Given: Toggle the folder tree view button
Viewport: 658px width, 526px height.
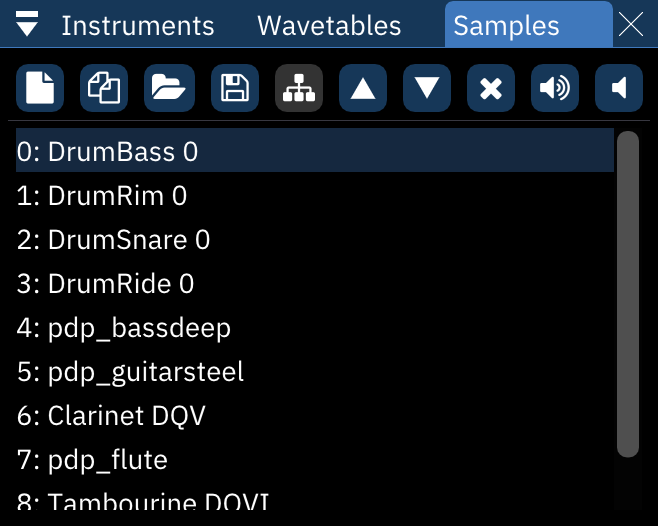Looking at the screenshot, I should tap(299, 88).
